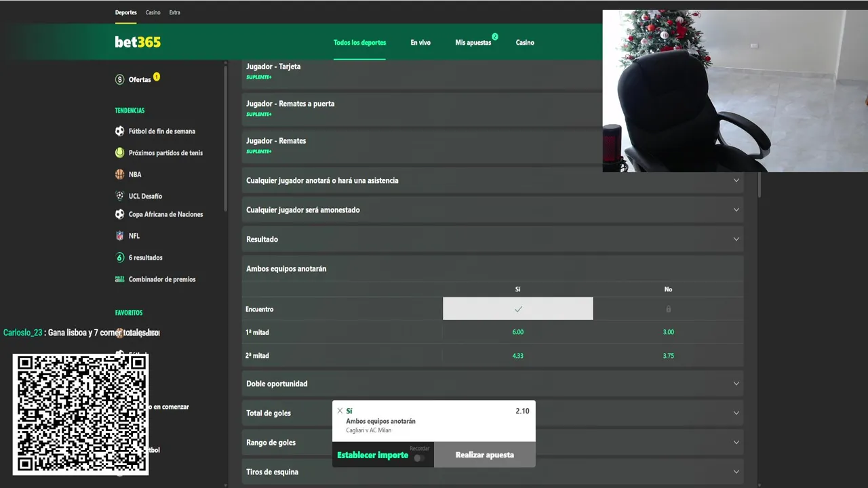Open NBA link in sidebar
The image size is (868, 488).
point(135,175)
